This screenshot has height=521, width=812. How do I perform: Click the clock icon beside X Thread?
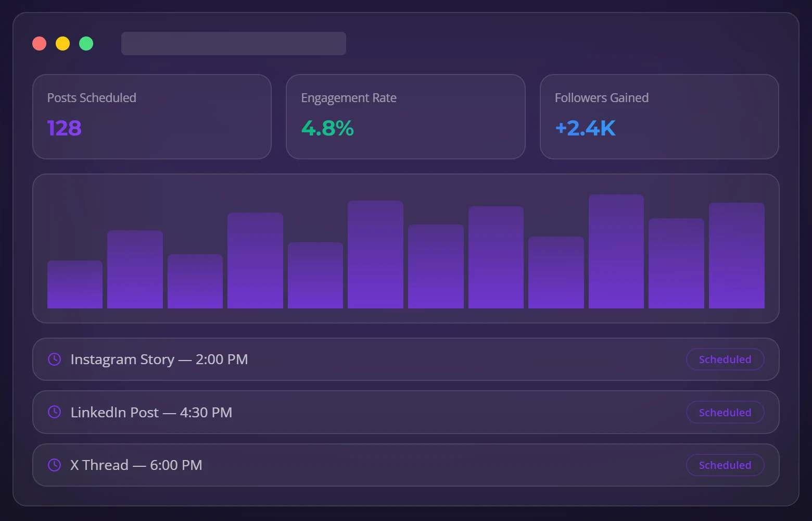[54, 464]
